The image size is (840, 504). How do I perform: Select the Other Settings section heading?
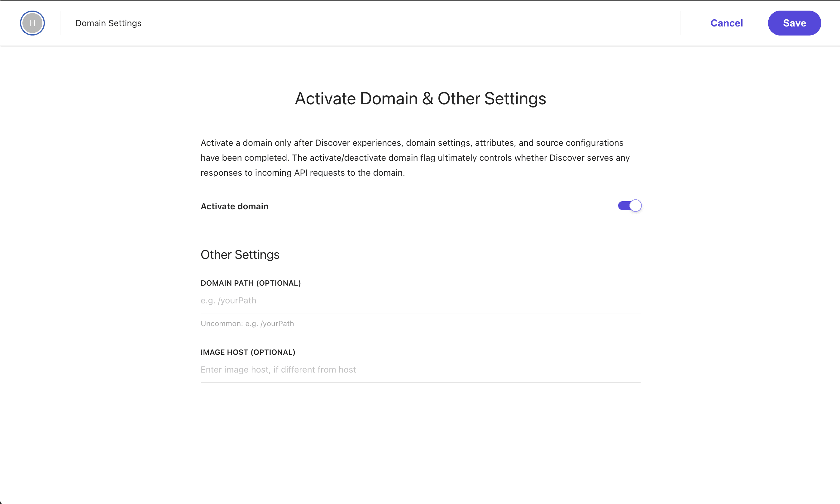[240, 255]
